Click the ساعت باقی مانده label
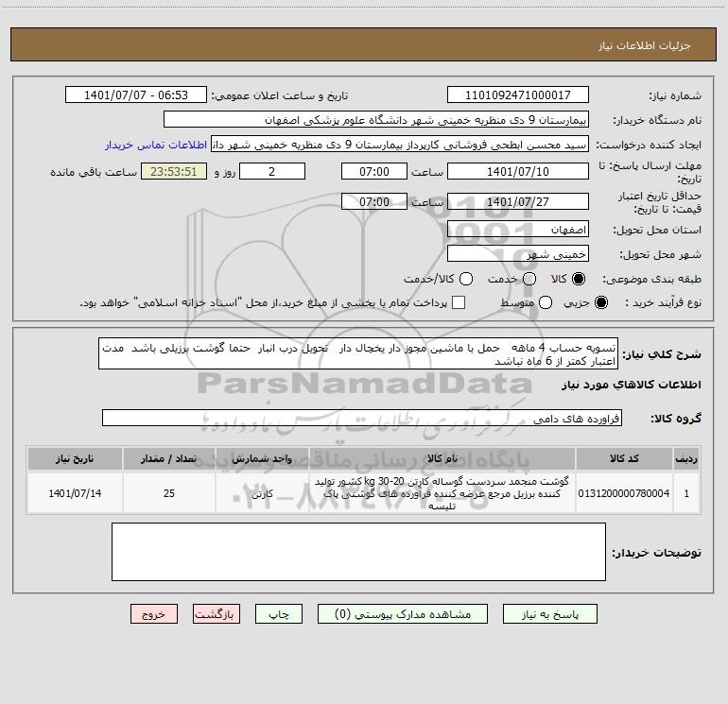 click(94, 172)
